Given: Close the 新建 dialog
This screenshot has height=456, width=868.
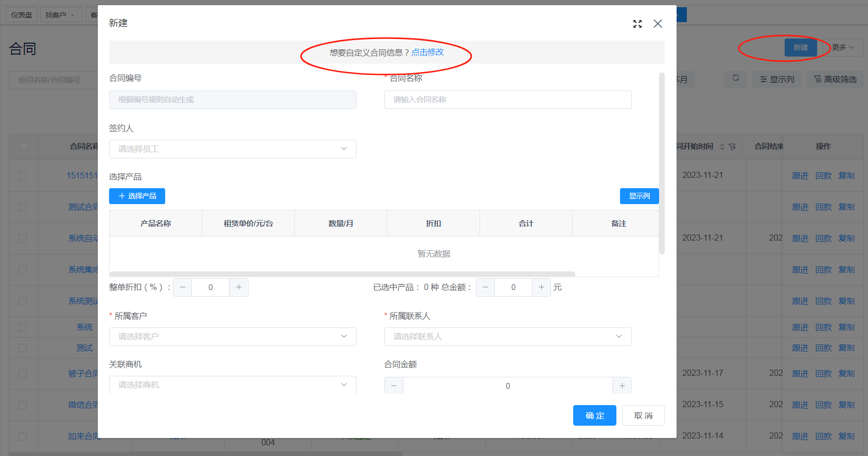Looking at the screenshot, I should pos(658,24).
